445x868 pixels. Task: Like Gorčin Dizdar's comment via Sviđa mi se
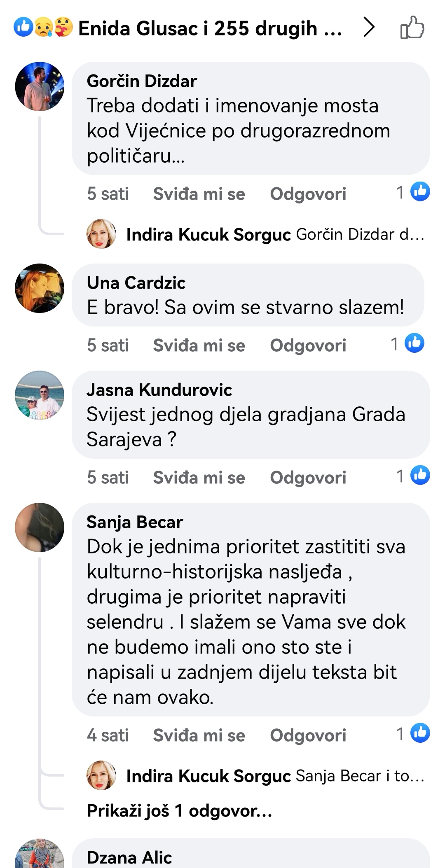(x=199, y=194)
